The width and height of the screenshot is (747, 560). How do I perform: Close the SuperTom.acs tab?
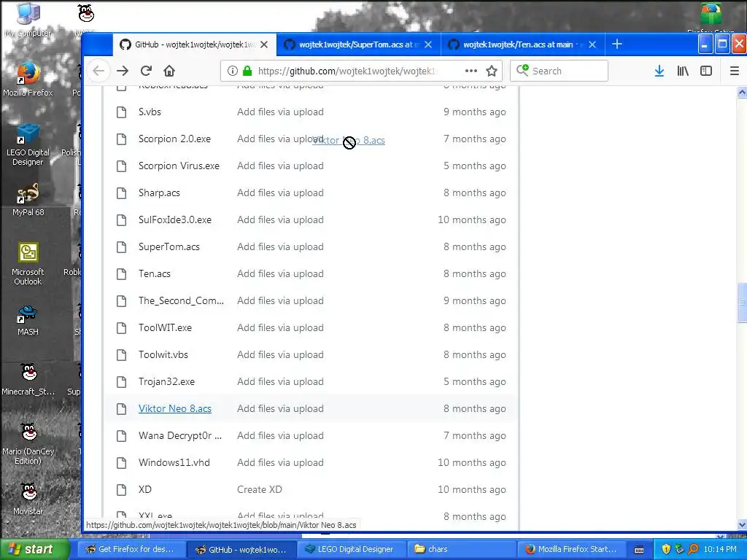point(427,44)
